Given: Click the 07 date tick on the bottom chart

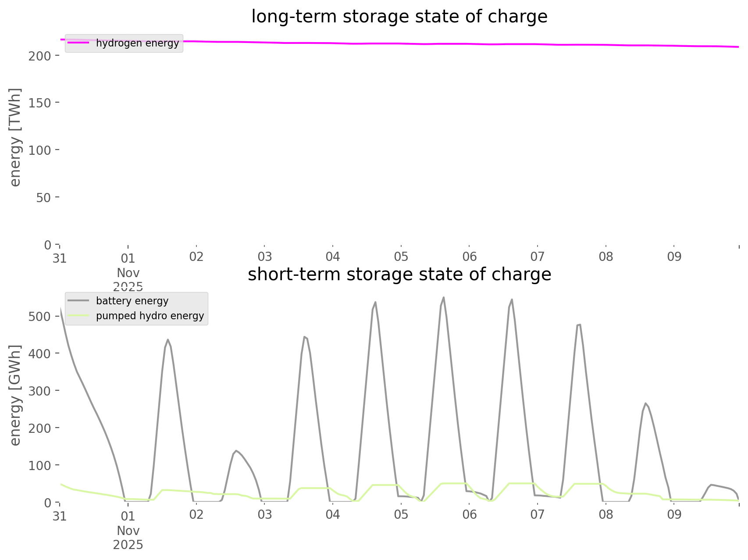Looking at the screenshot, I should coord(537,515).
